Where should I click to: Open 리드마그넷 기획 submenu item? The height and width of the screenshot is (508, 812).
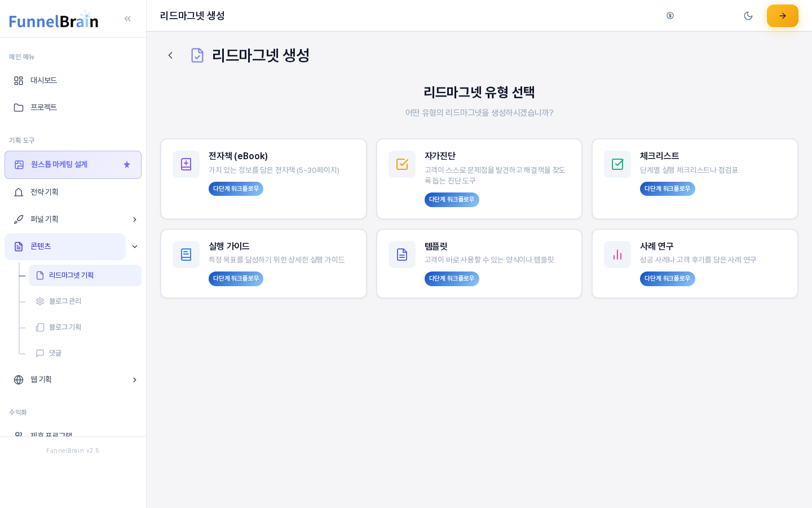click(85, 275)
